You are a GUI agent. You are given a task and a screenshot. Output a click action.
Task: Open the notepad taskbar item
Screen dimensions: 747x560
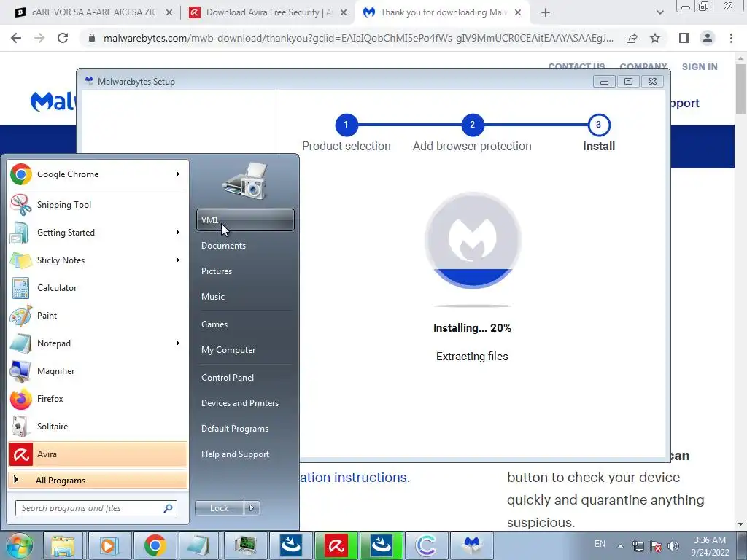point(198,545)
